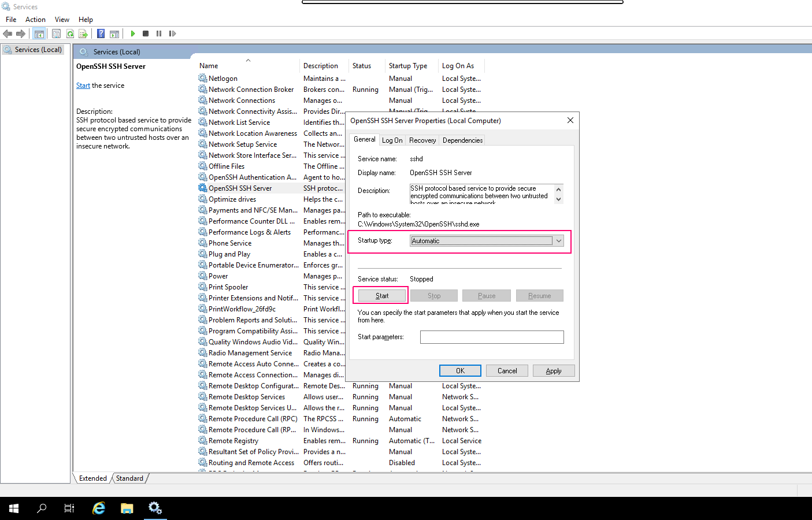Click gear icon of the Netlogon service
This screenshot has width=812, height=520.
click(202, 78)
